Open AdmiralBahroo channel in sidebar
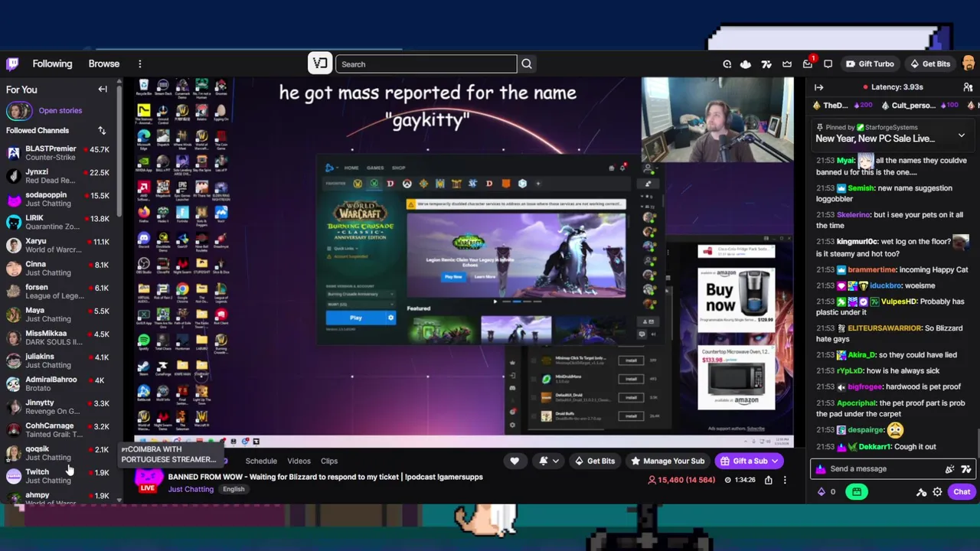980x551 pixels. point(58,383)
